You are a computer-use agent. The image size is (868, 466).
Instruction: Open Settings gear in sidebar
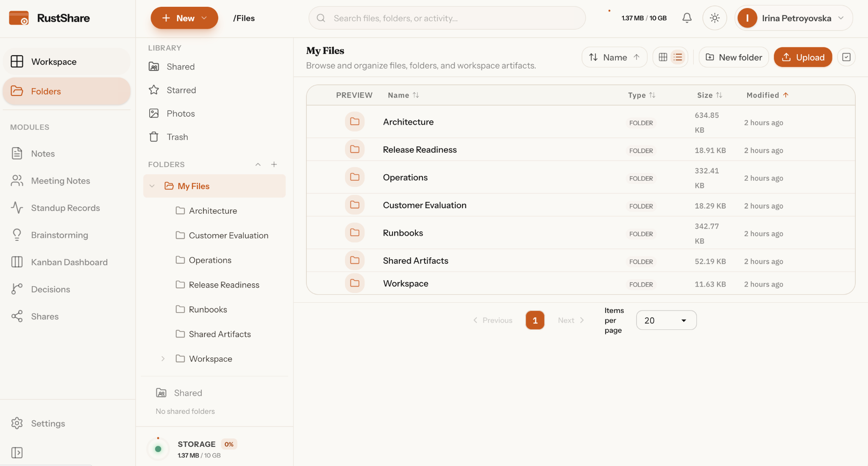pyautogui.click(x=17, y=423)
